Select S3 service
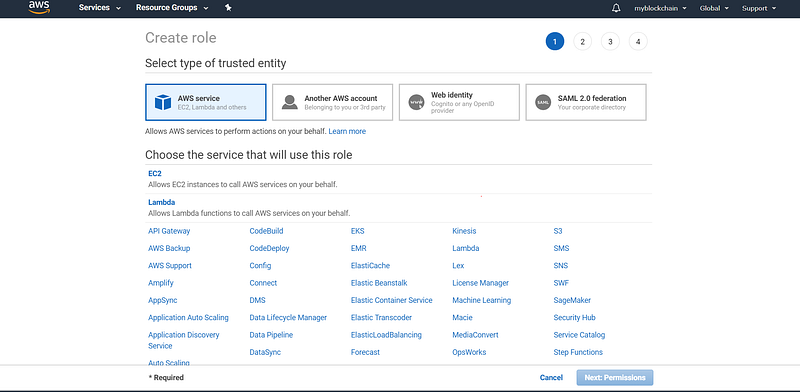The height and width of the screenshot is (392, 800). 558,231
